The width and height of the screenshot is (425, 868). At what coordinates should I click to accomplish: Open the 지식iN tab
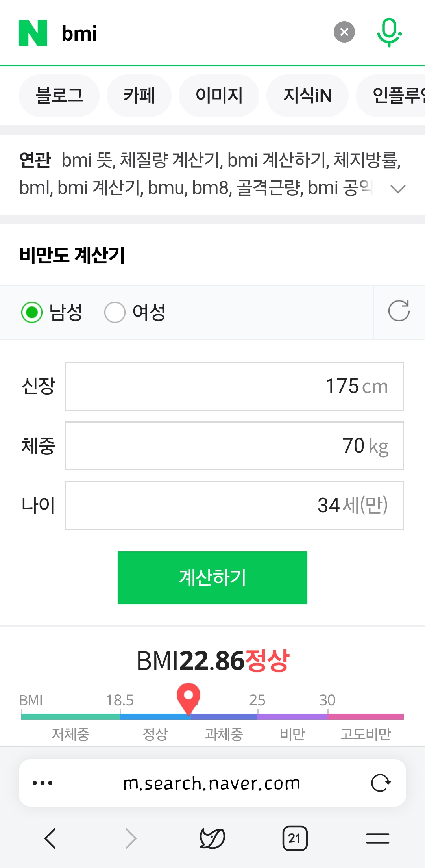pyautogui.click(x=308, y=96)
